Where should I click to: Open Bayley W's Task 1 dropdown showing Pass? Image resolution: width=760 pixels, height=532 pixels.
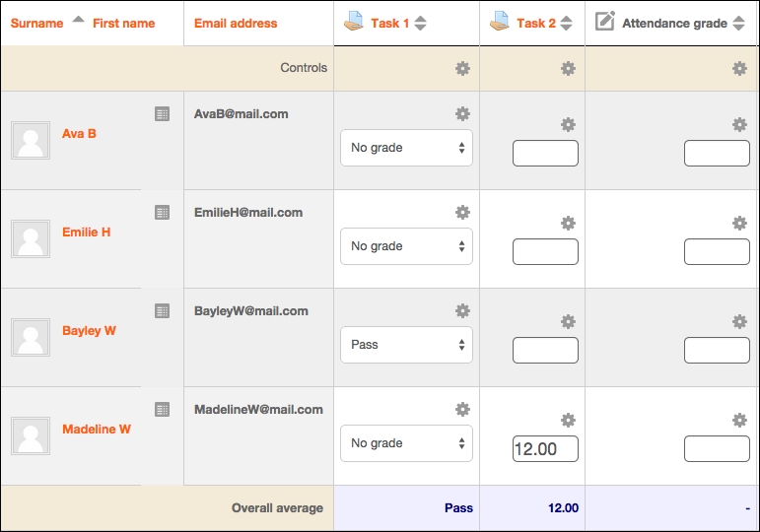[x=406, y=345]
